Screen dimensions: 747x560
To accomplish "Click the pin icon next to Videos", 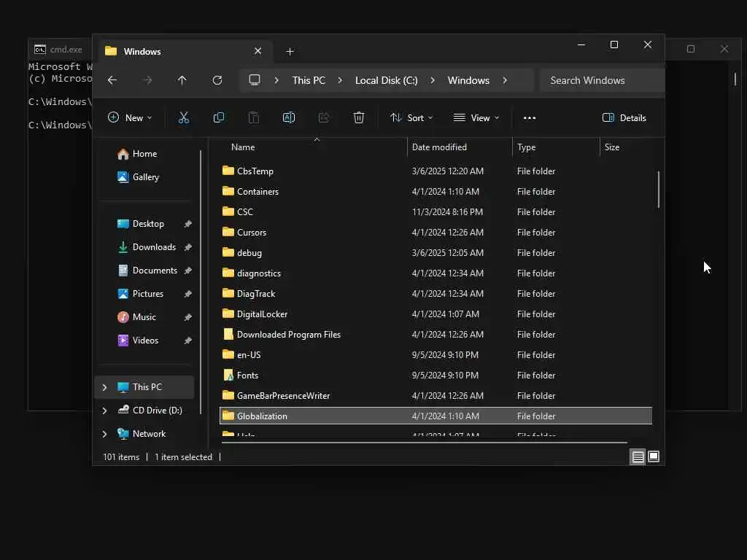I will click(188, 341).
